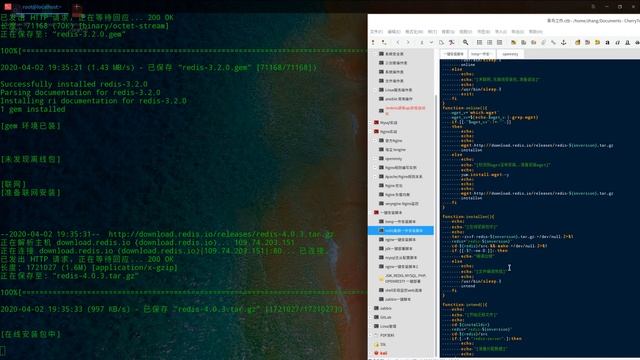The width and height of the screenshot is (640, 360).
Task: Apply bulleted list formatting
Action: (x=480, y=42)
